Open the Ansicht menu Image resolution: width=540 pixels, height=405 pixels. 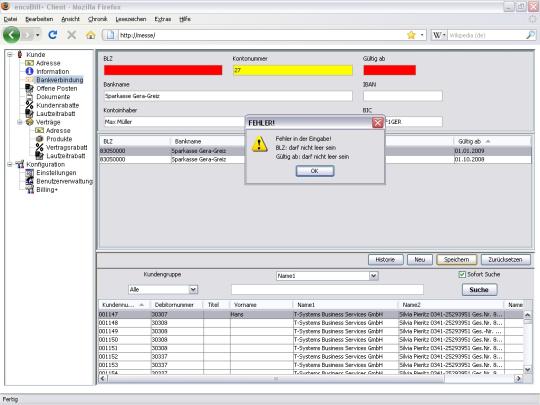[x=70, y=19]
